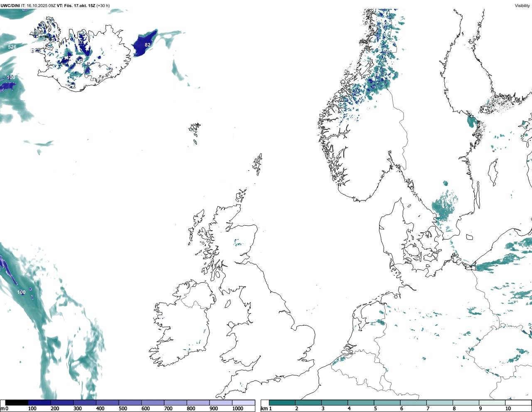The width and height of the screenshot is (532, 412).
Task: Click the 700–800 m legend swatch
Action: 175,402
